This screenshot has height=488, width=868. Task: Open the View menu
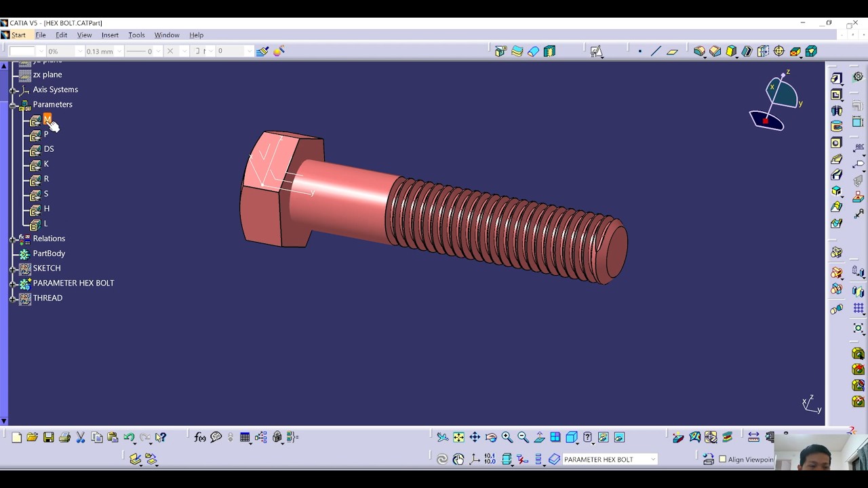coord(84,35)
